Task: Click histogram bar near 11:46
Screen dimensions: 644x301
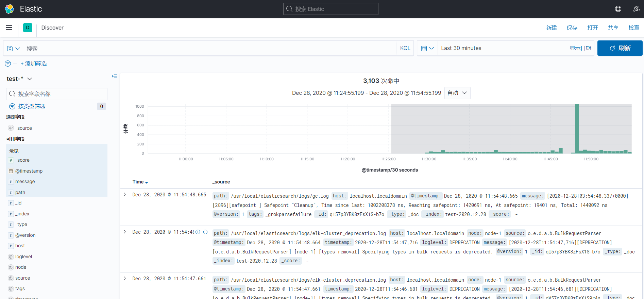Action: (x=561, y=151)
